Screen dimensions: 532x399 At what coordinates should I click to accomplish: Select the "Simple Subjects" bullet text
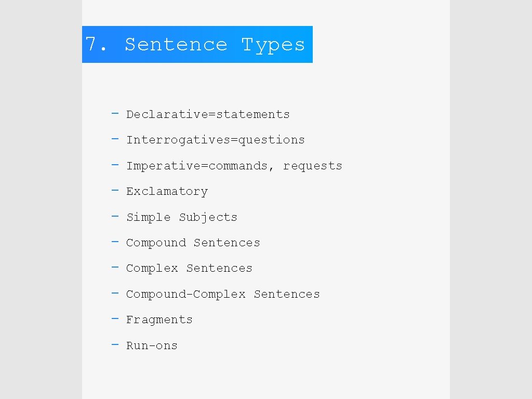point(181,217)
